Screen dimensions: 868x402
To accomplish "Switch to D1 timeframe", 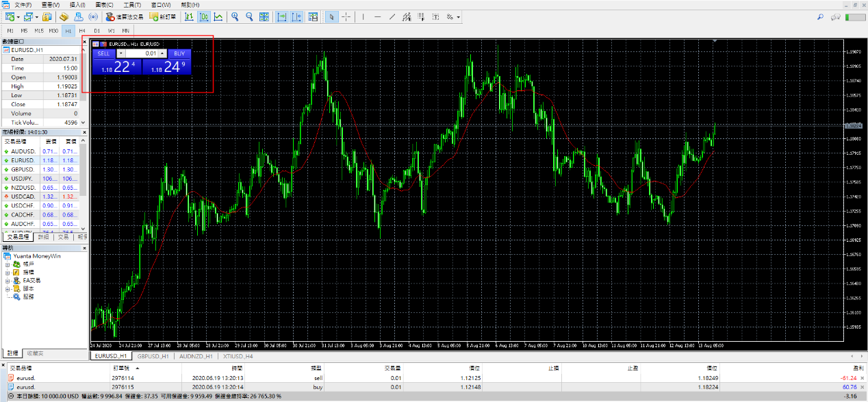I will [x=97, y=31].
